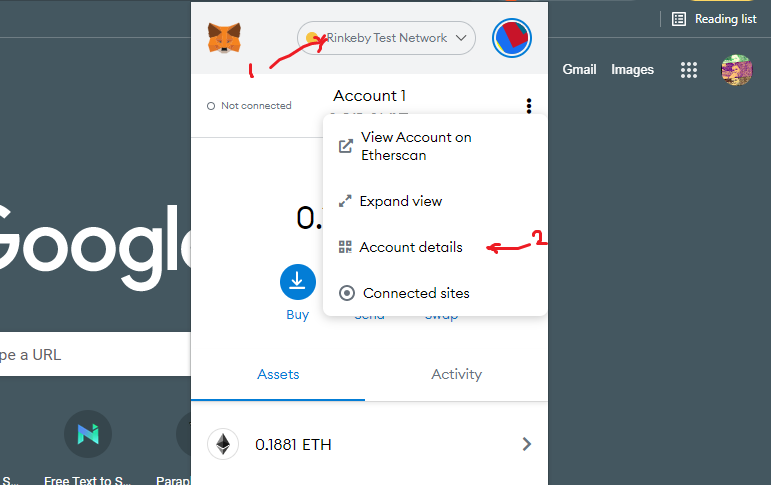Click the Not connected status indicator
Screen dimensions: 771x485
coord(249,106)
